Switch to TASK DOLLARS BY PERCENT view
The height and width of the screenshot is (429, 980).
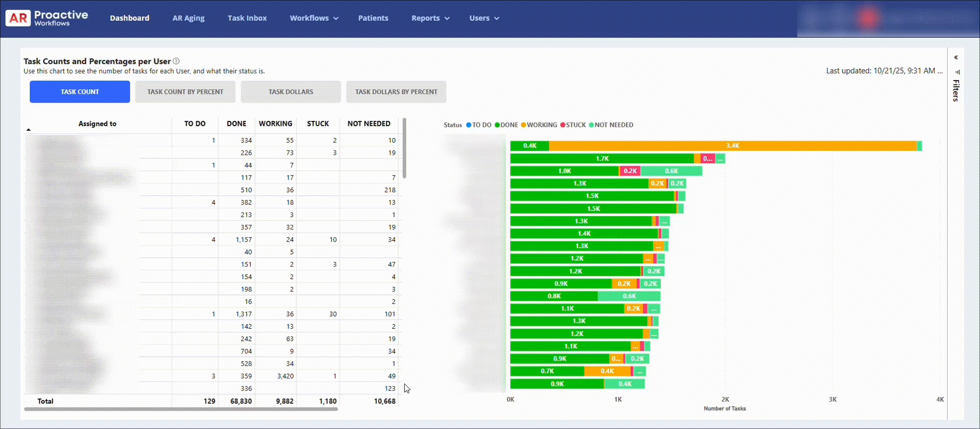(x=396, y=92)
